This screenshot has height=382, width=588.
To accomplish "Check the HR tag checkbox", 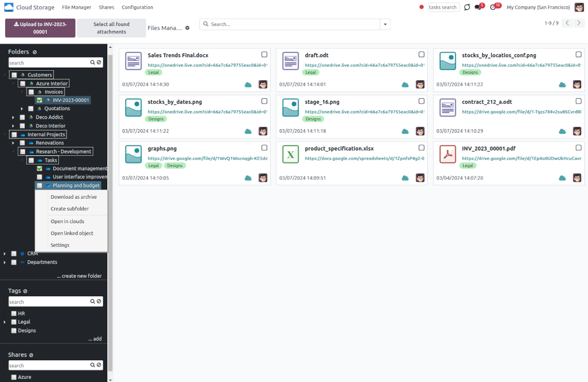I will [14, 313].
